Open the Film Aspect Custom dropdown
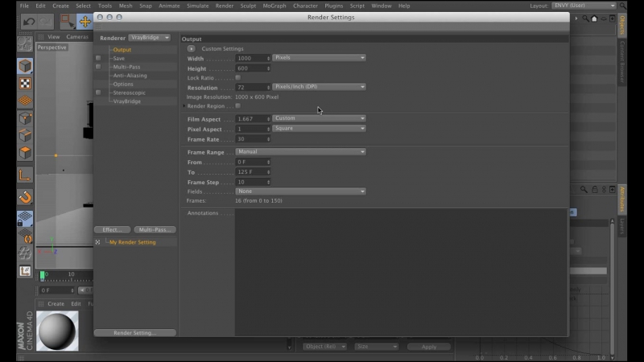This screenshot has height=362, width=644. [319, 118]
